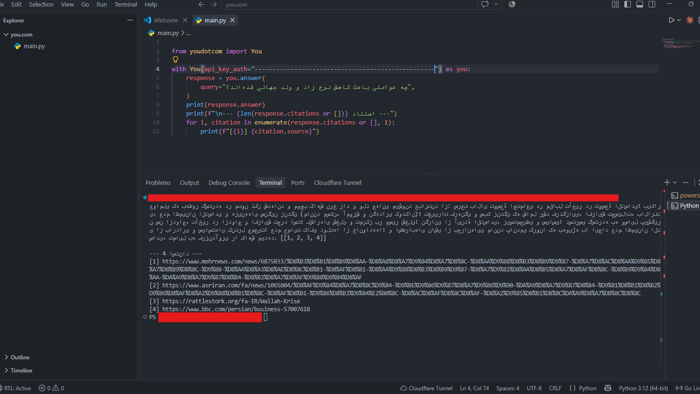Image resolution: width=700 pixels, height=394 pixels.
Task: Run the Python file with play icon
Action: [x=671, y=20]
